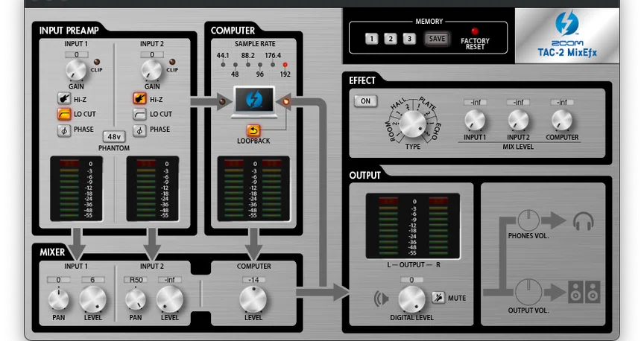Invert Input 1 PHASE
644x341 pixels.
(x=64, y=130)
